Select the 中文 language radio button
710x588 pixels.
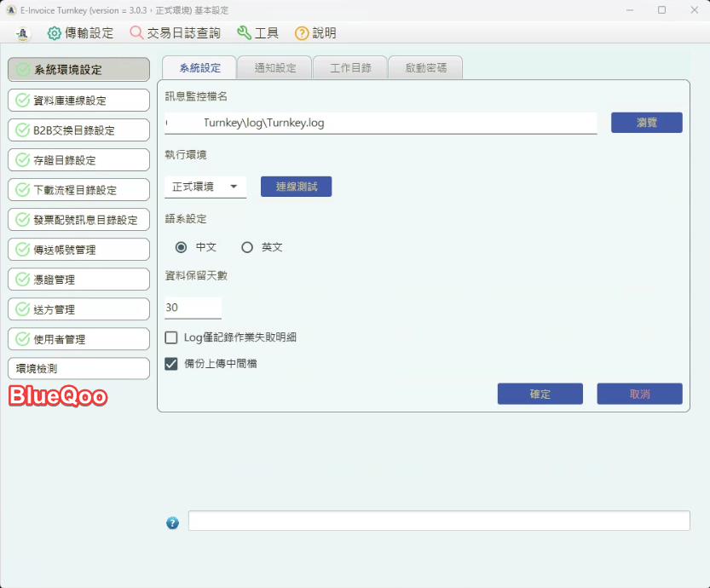tap(181, 247)
